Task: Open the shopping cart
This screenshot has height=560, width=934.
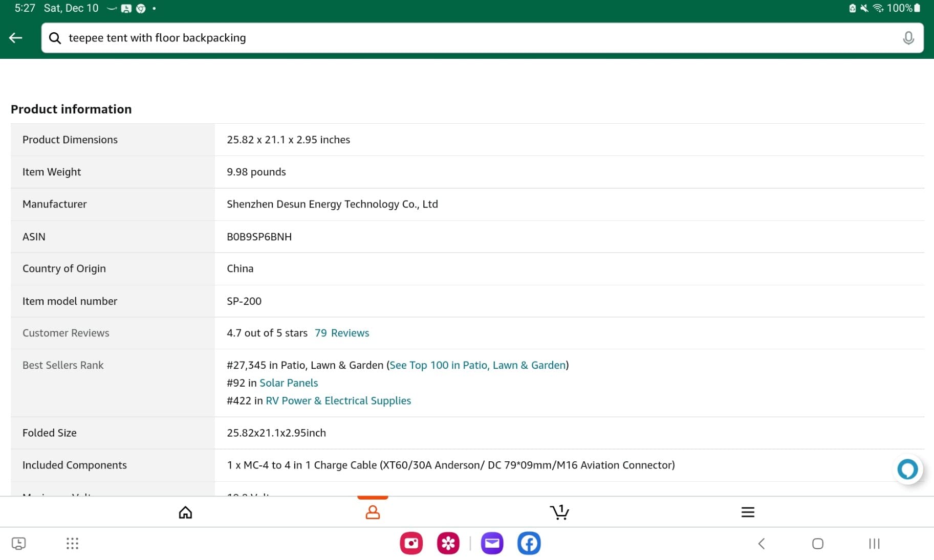Action: coord(560,512)
